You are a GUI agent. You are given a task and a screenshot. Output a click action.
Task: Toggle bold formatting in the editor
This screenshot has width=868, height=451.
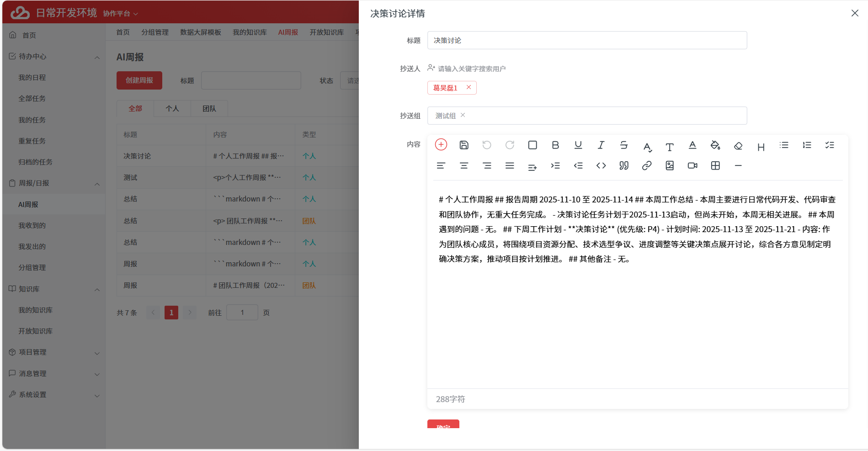(x=555, y=145)
